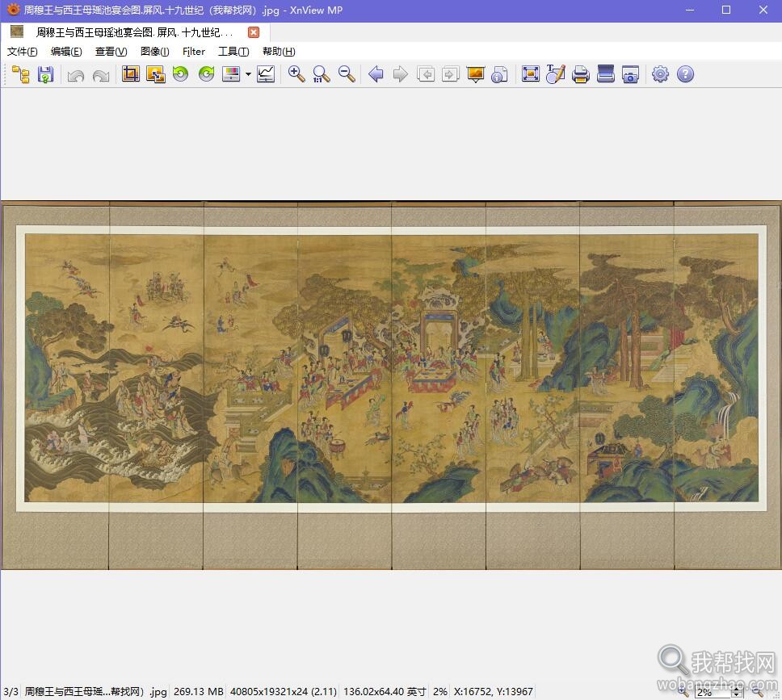Select the Crop tool
The image size is (782, 700).
131,73
